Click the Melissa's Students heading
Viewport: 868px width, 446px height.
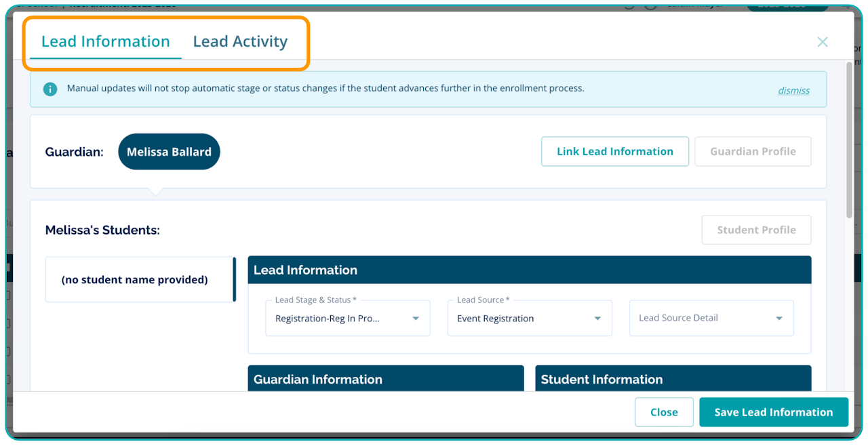click(102, 230)
